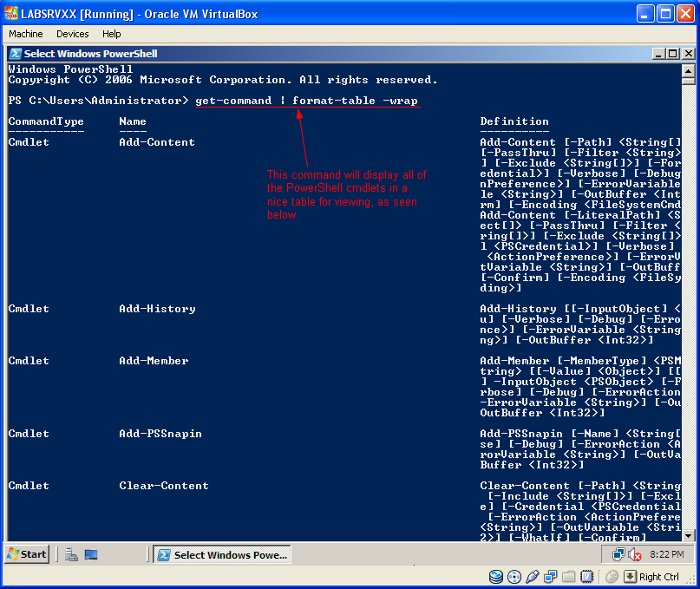Click the Right Ctrl host key label
The height and width of the screenshot is (589, 700).
pos(659,577)
